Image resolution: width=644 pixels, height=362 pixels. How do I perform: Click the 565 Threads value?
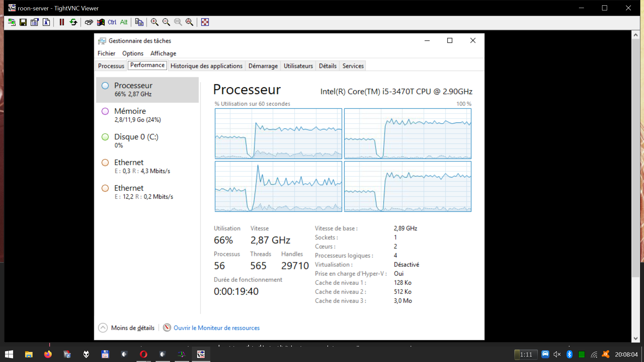point(258,266)
